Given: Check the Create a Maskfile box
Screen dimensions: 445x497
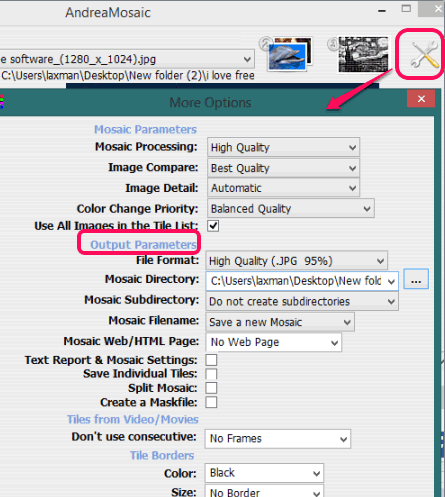Looking at the screenshot, I should (x=211, y=402).
